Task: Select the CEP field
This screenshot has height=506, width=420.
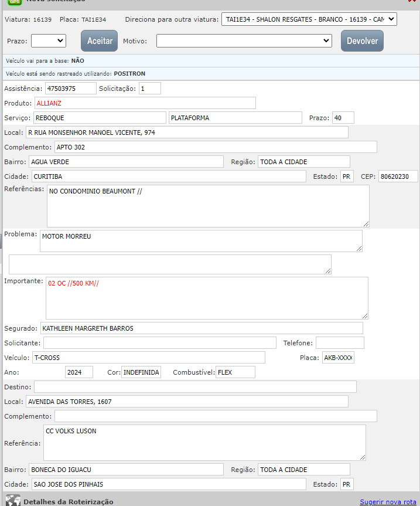Action: pos(398,176)
